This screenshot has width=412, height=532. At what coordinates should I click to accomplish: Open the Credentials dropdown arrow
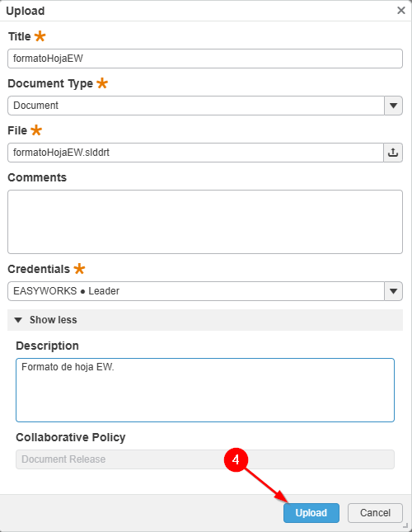point(393,291)
